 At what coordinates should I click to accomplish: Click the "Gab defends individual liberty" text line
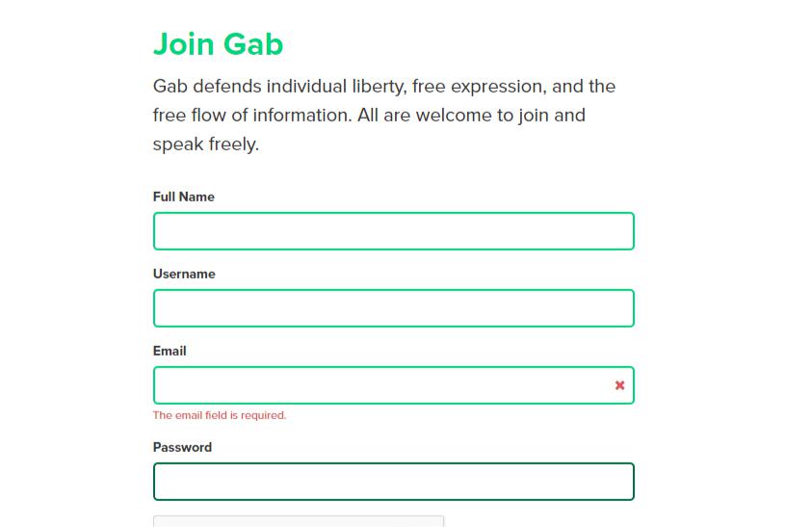click(383, 87)
